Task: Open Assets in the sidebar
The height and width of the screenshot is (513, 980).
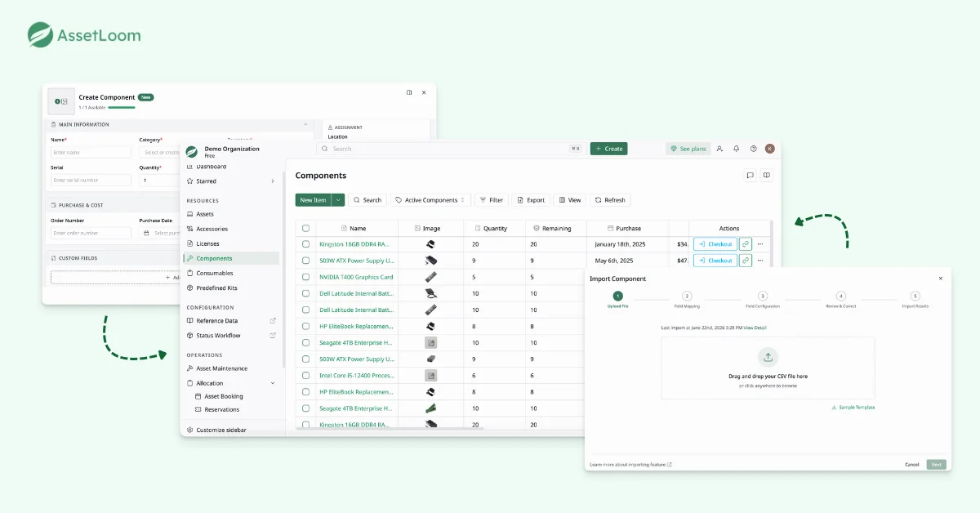Action: 205,214
